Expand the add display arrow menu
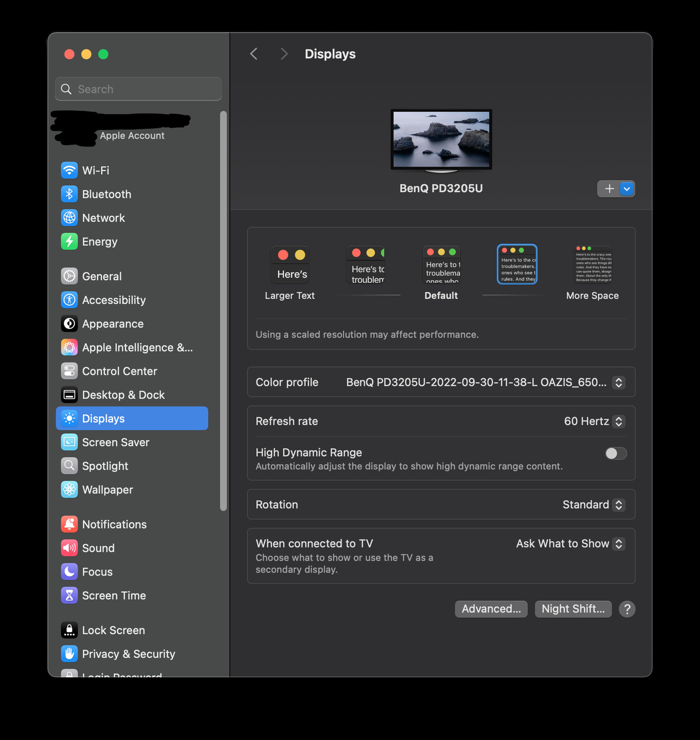This screenshot has height=740, width=700. coord(627,189)
